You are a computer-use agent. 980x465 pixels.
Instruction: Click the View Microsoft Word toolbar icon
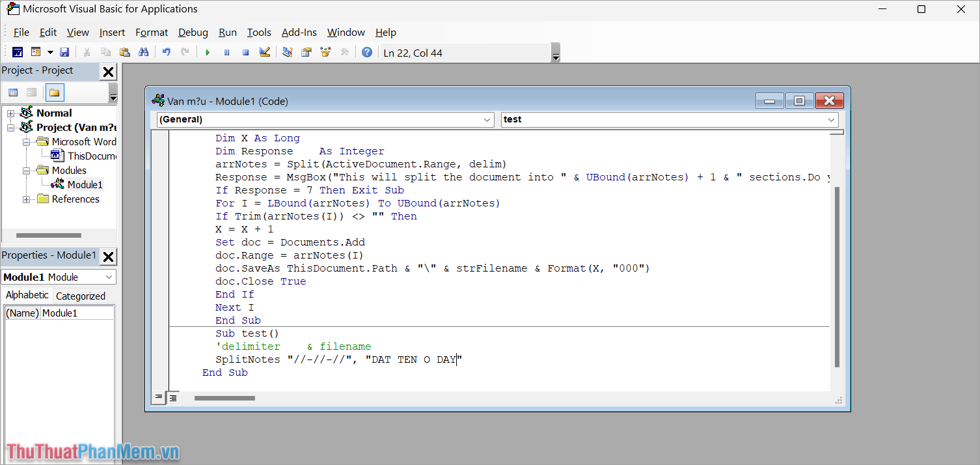tap(18, 53)
